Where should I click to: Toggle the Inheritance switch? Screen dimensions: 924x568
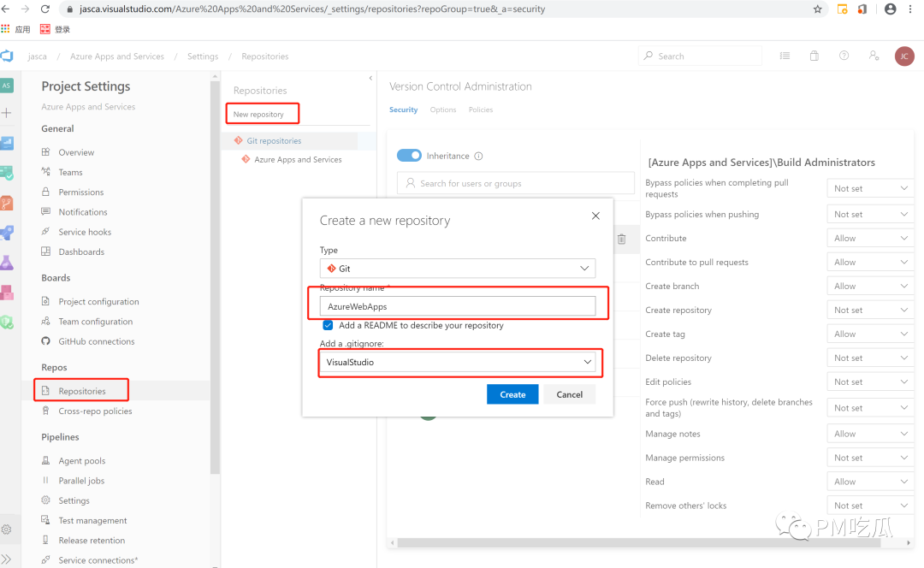tap(409, 156)
